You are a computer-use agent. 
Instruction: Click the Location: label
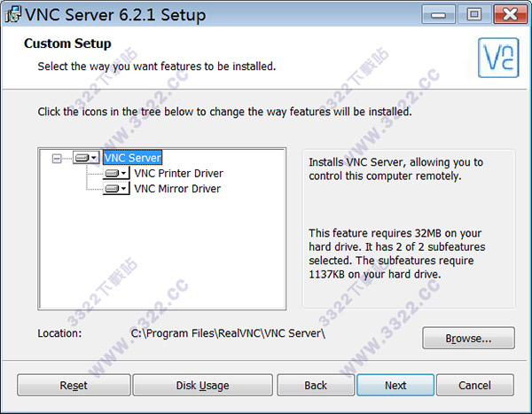click(59, 333)
